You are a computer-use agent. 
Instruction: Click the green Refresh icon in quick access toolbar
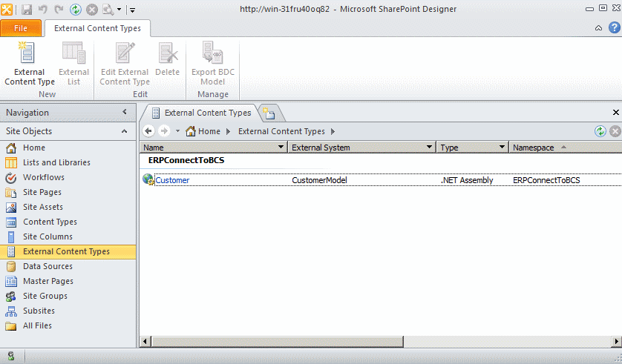click(76, 9)
